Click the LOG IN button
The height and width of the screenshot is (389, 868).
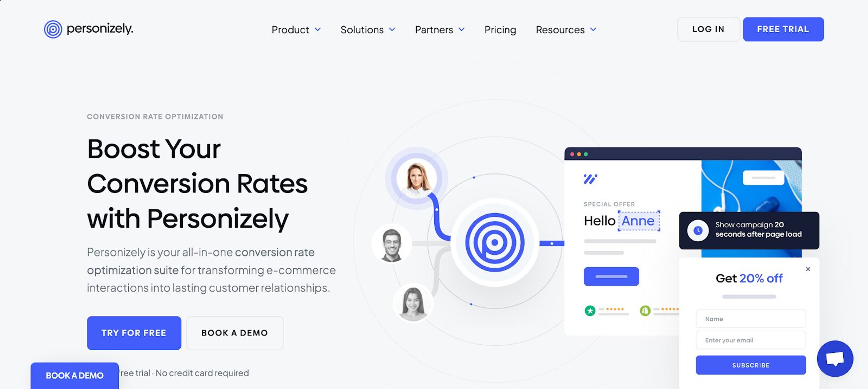[x=708, y=29]
